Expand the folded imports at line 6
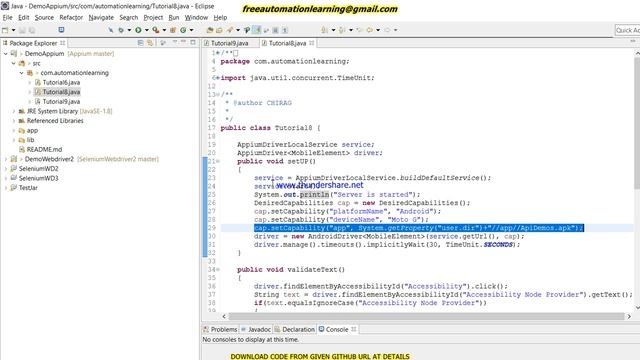640x360 pixels. pos(217,78)
